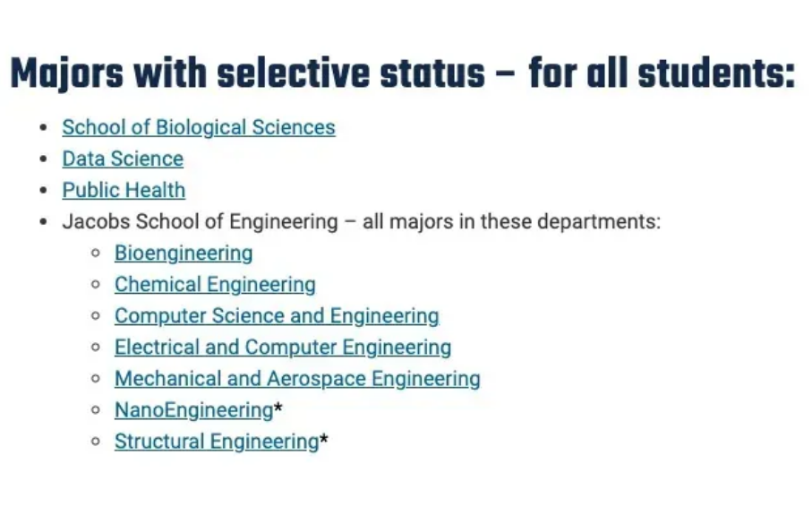Image resolution: width=812 pixels, height=507 pixels.
Task: Click the asterisk after NanoEngineering
Action: 278,408
